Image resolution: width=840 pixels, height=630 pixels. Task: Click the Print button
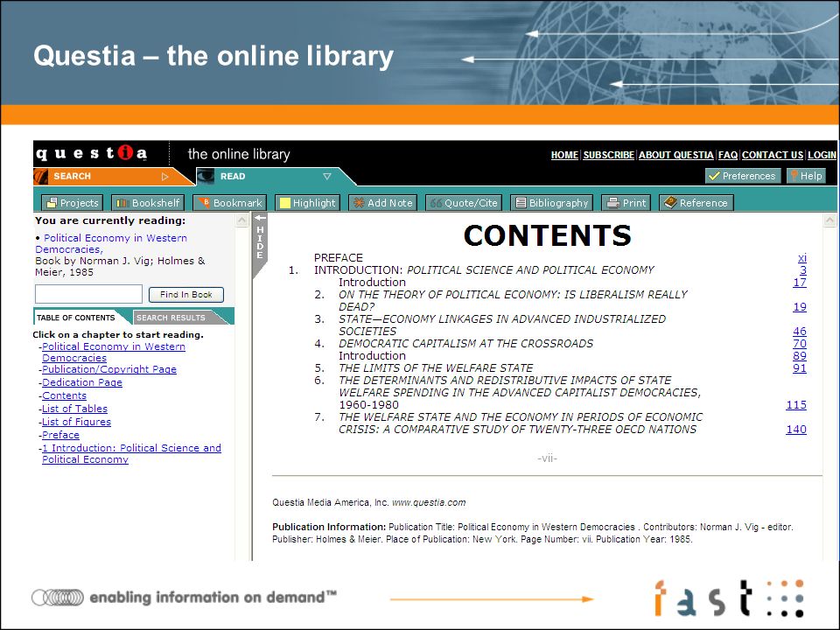click(x=626, y=203)
